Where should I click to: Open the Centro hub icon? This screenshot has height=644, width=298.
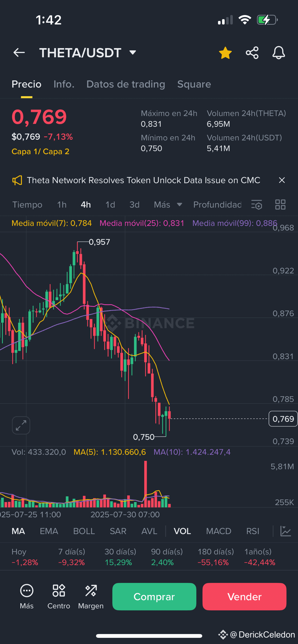coord(59,597)
